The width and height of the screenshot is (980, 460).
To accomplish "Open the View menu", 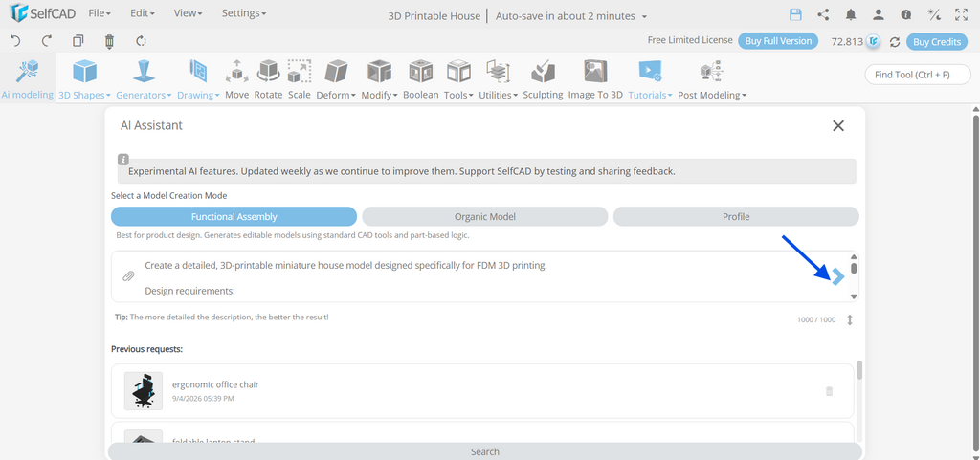I will pyautogui.click(x=188, y=13).
